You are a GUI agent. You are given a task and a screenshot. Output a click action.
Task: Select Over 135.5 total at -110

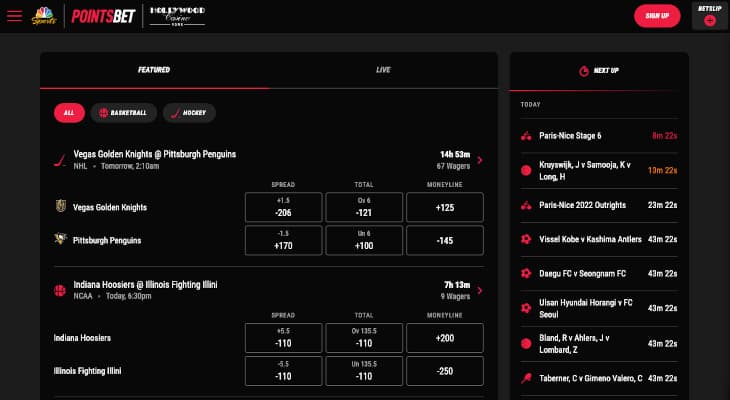(364, 338)
